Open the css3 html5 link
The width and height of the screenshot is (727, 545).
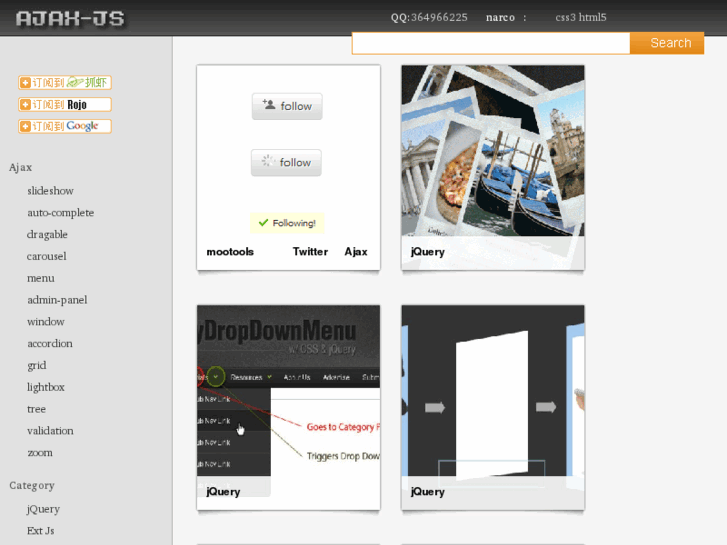pyautogui.click(x=580, y=18)
